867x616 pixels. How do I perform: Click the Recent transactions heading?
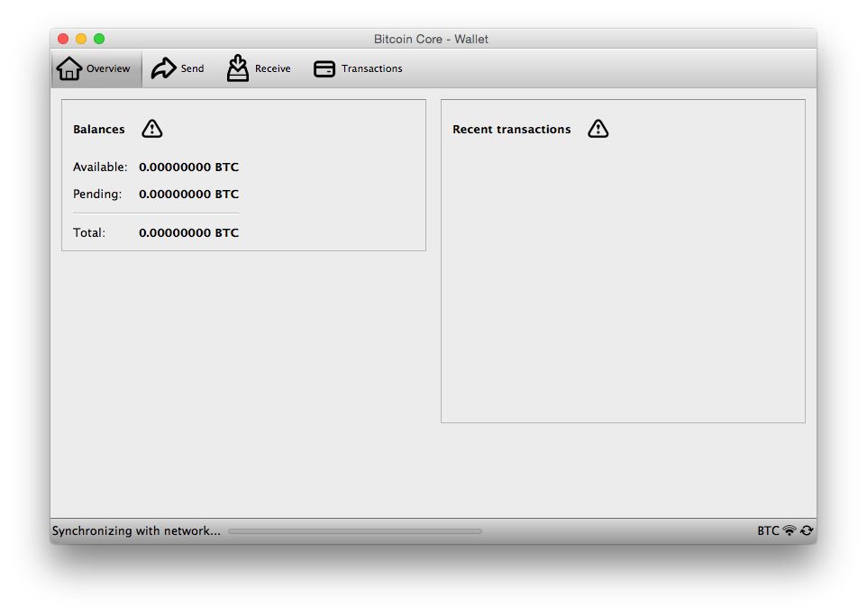(512, 130)
